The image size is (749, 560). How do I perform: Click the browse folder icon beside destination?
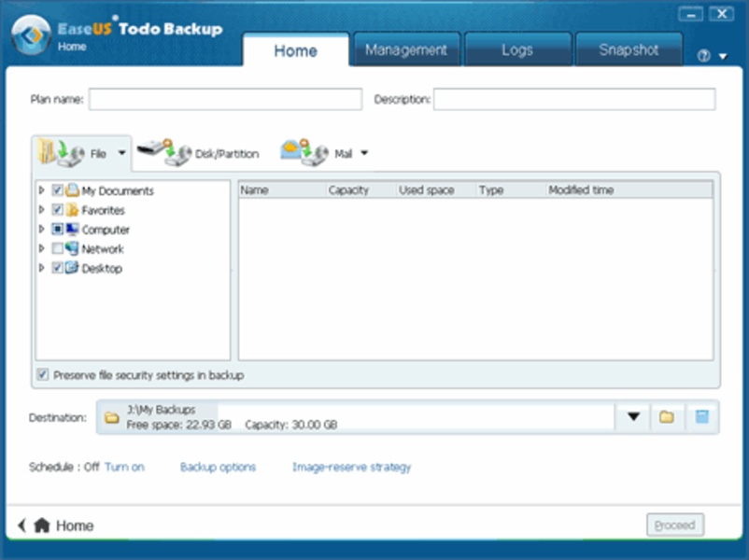pos(666,417)
